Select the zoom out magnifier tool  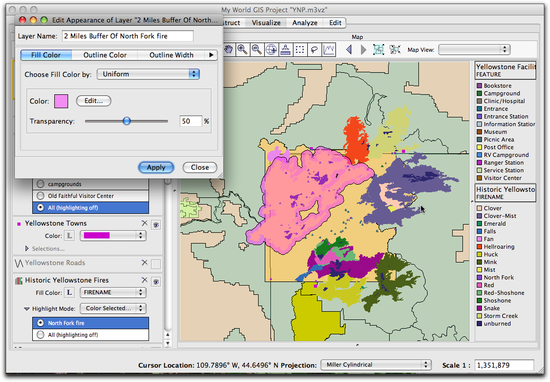pyautogui.click(x=257, y=49)
